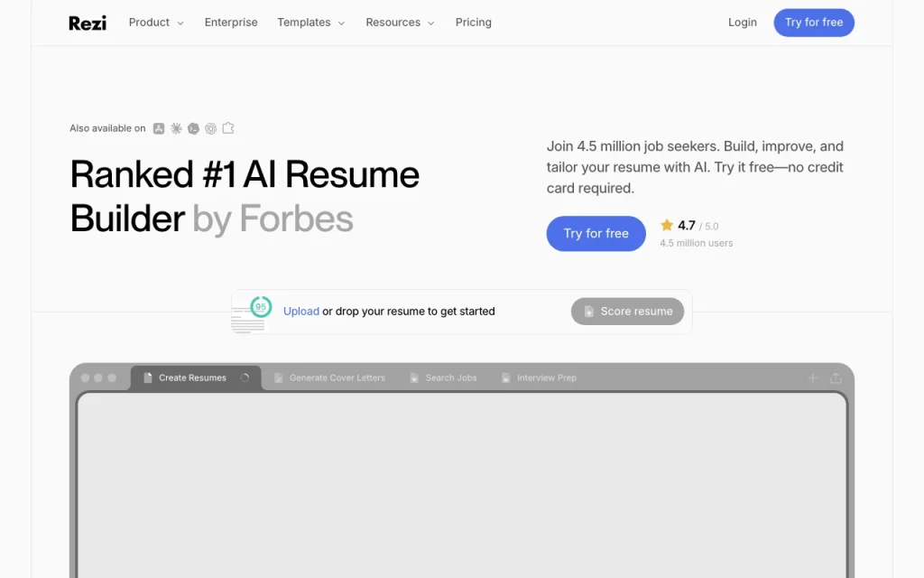Switch to the Interview Prep tab

coord(539,378)
